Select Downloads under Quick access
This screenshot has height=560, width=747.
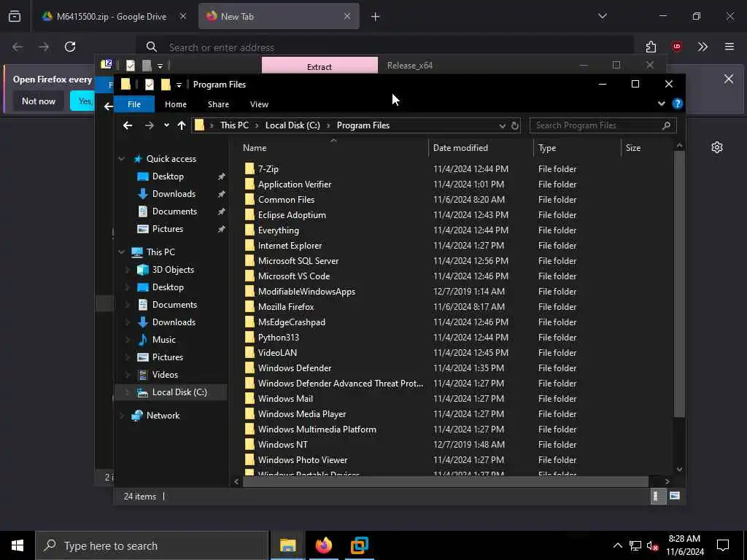tap(174, 194)
